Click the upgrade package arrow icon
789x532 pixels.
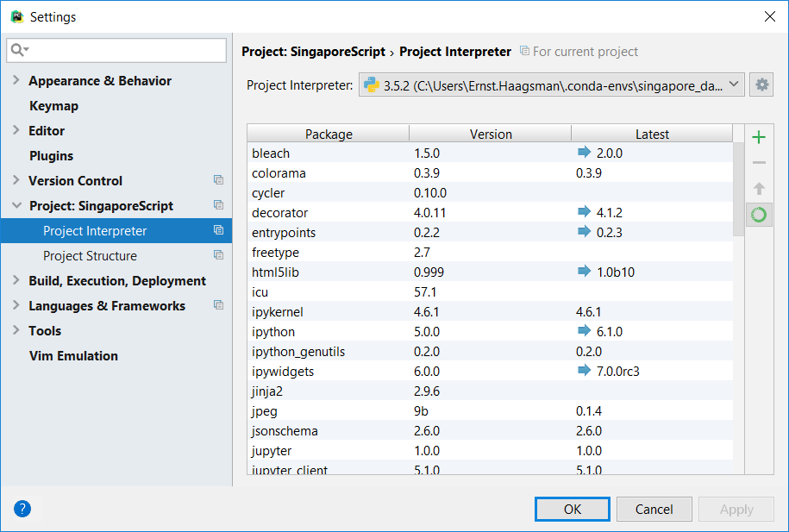click(759, 189)
